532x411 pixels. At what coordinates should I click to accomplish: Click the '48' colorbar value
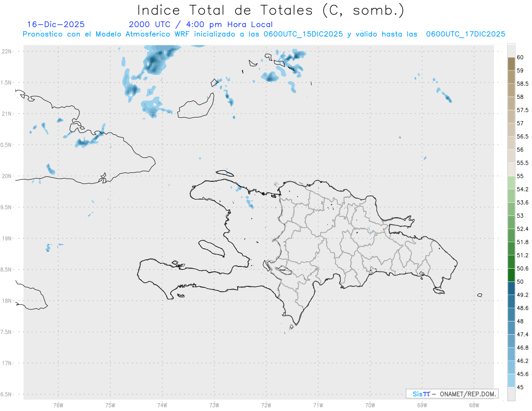520,321
